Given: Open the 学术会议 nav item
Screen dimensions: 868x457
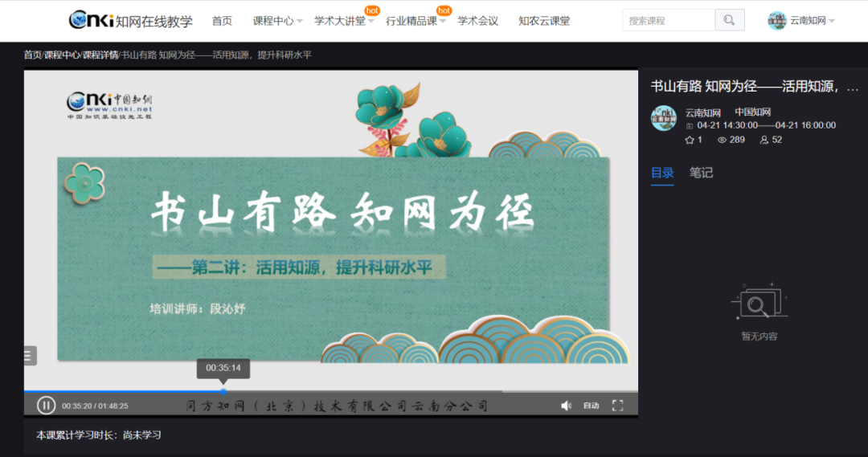Looking at the screenshot, I should (x=477, y=21).
